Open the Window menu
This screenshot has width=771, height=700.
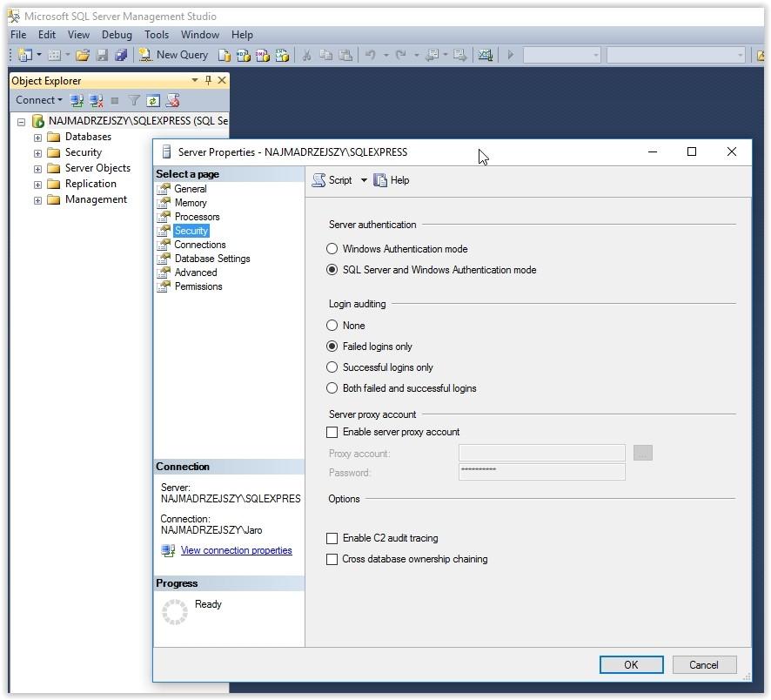click(200, 35)
